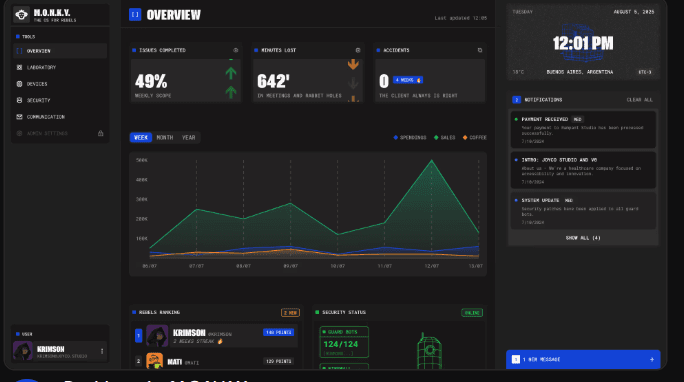Switch chart range to Month
Screen dimensions: 684x382
point(164,137)
